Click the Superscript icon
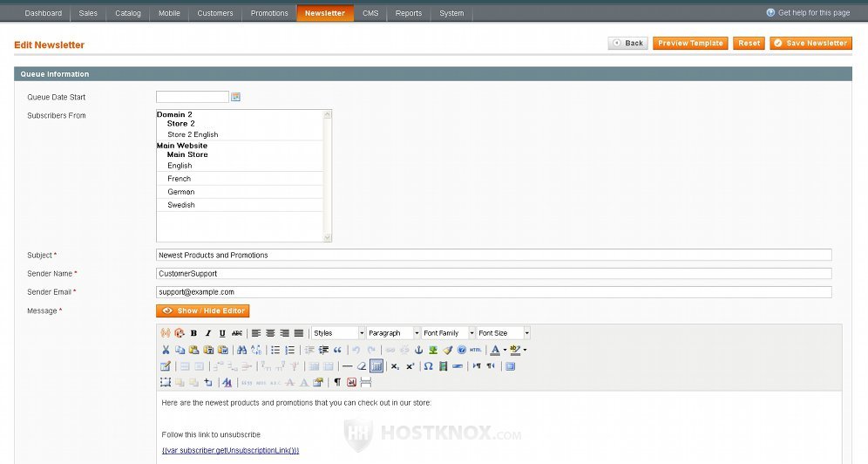The image size is (868, 464). click(x=410, y=366)
